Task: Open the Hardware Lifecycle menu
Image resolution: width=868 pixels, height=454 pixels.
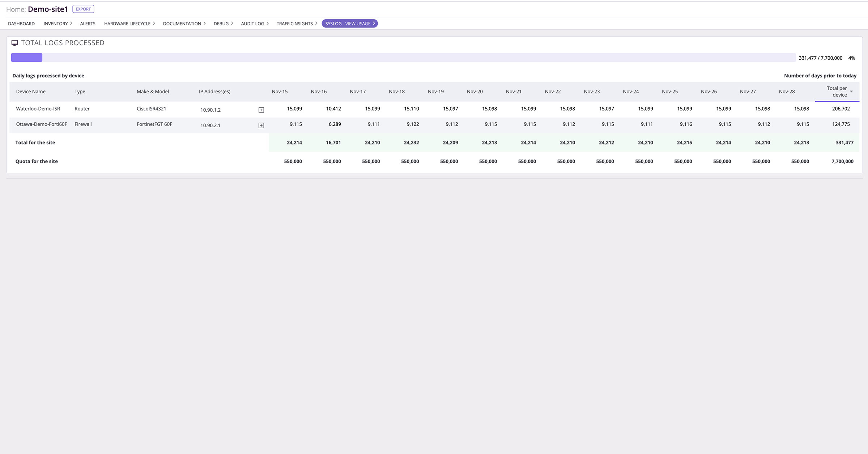Action: (x=129, y=23)
